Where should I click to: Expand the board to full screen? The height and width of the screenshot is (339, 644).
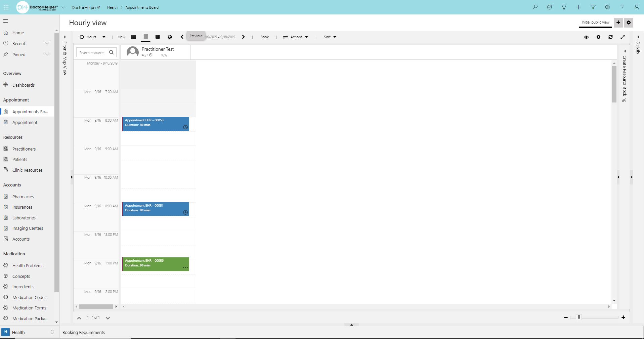click(622, 37)
